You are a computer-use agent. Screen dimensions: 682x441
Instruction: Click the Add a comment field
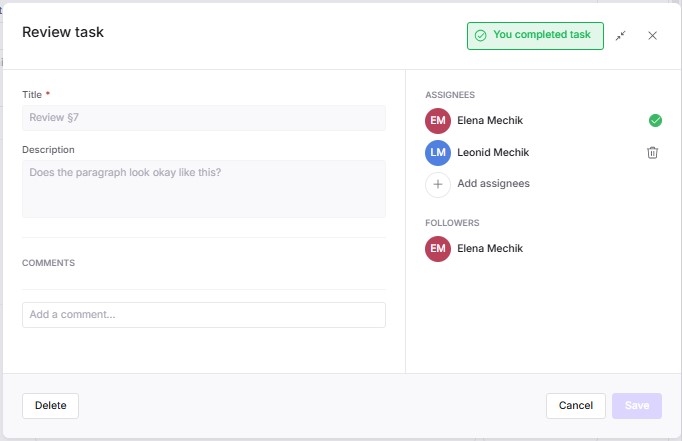point(203,314)
